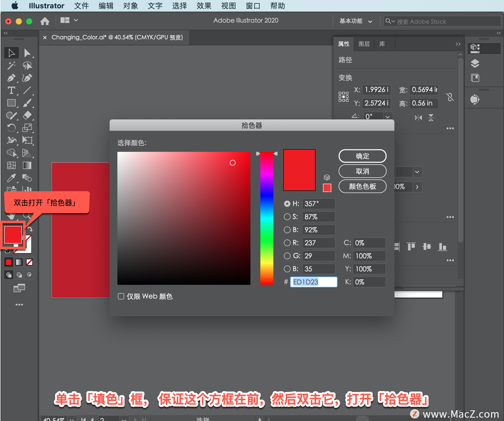Image resolution: width=504 pixels, height=421 pixels.
Task: Select the Pen tool
Action: coord(11,78)
